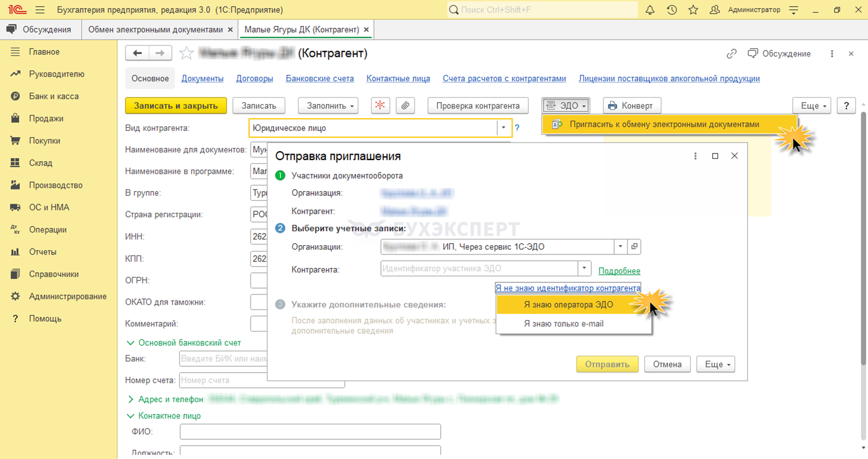The image size is (868, 459).
Task: Open the Контрагента identifier dropdown list
Action: [584, 268]
